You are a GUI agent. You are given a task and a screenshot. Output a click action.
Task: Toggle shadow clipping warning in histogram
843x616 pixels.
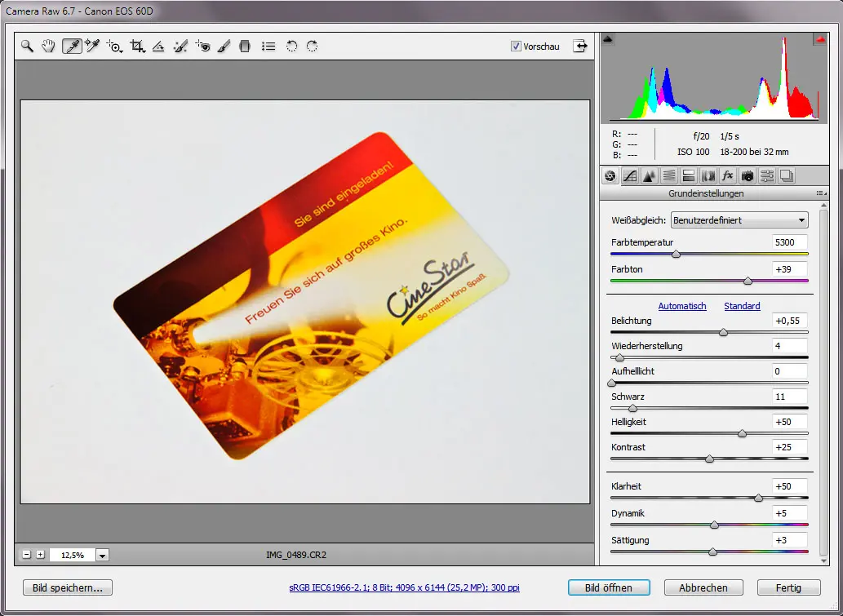tap(608, 39)
